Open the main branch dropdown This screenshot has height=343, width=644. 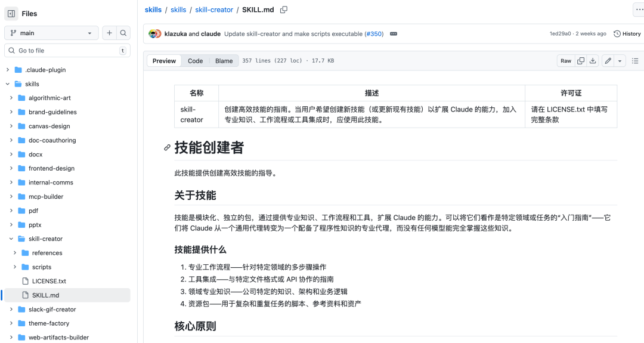point(51,33)
